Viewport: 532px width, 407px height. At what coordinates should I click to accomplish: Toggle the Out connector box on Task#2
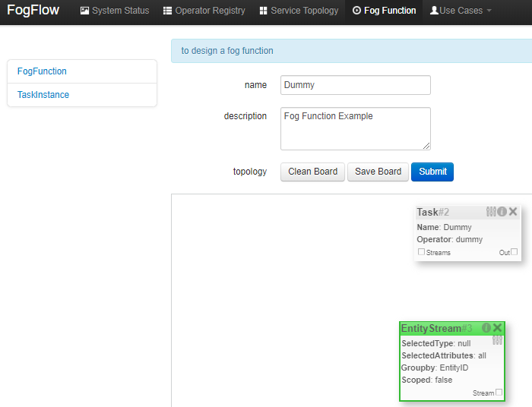[x=515, y=252]
